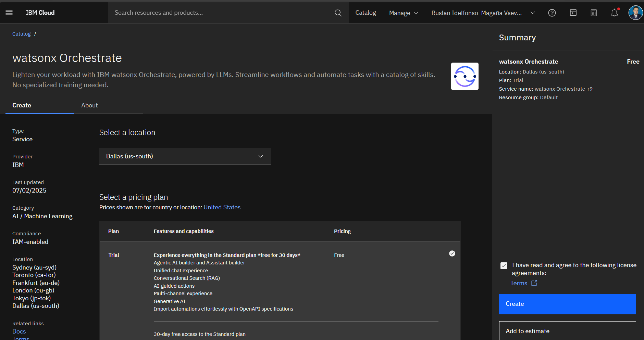Click Toronto (ca-tor) location text
The image size is (644, 340).
pyautogui.click(x=34, y=275)
